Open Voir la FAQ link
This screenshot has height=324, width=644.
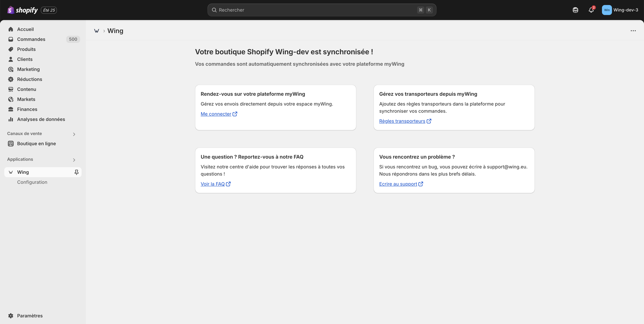(213, 184)
